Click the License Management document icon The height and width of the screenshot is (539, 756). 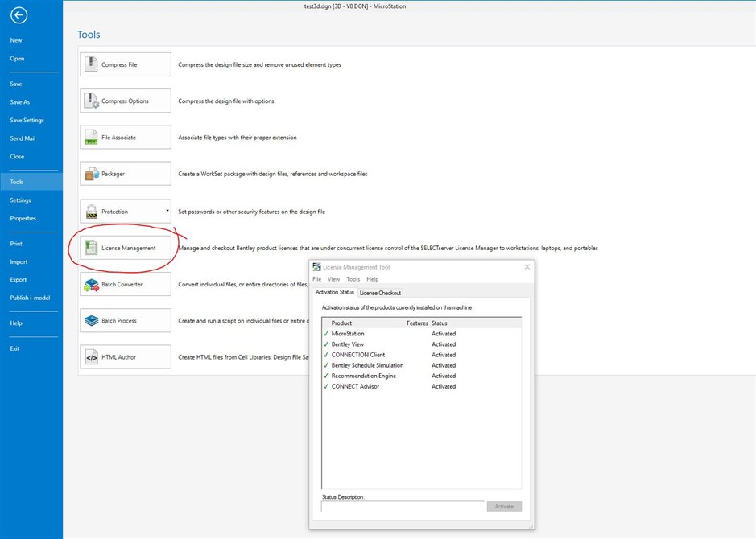pos(91,248)
